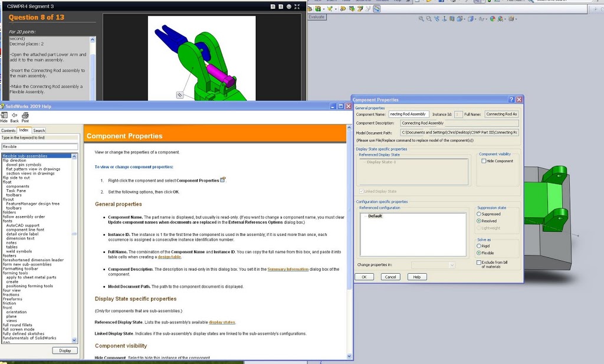This screenshot has height=364, width=604.
Task: Click scroll-down arrow of Help index list
Action: coord(74,340)
